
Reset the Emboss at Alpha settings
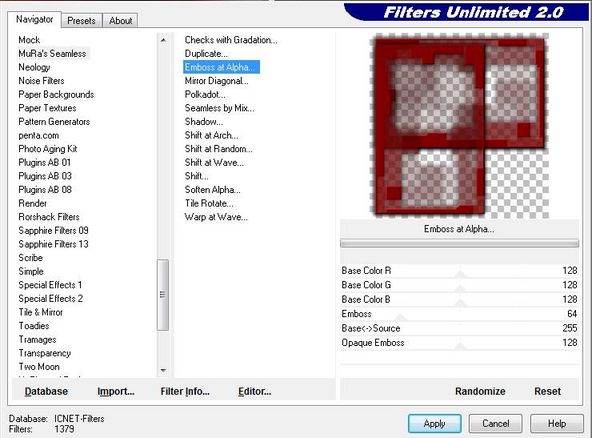pos(547,391)
